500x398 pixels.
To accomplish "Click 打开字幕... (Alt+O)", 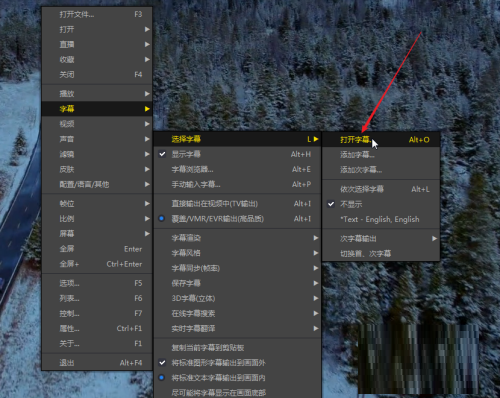I will pyautogui.click(x=381, y=140).
